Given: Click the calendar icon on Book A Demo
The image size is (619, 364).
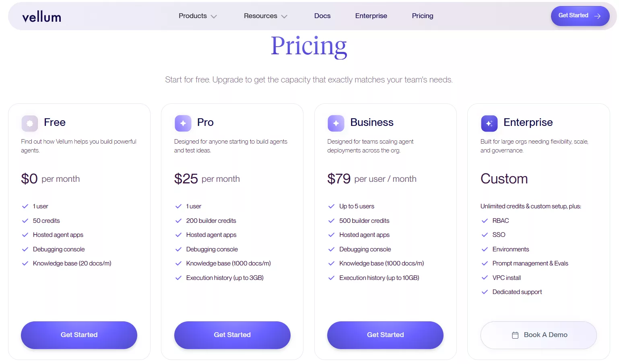Looking at the screenshot, I should (515, 335).
